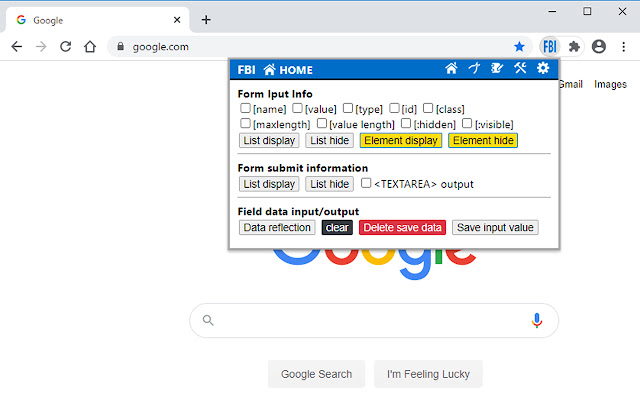Viewport: 640px width, 400px height.
Task: Enable the [maxlength] checkbox
Action: click(x=245, y=123)
